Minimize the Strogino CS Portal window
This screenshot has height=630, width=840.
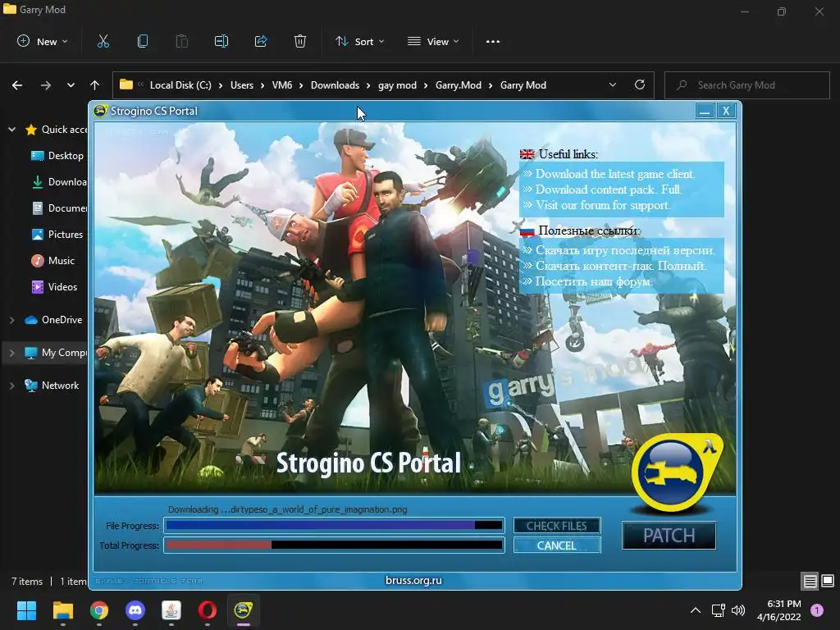[x=705, y=111]
